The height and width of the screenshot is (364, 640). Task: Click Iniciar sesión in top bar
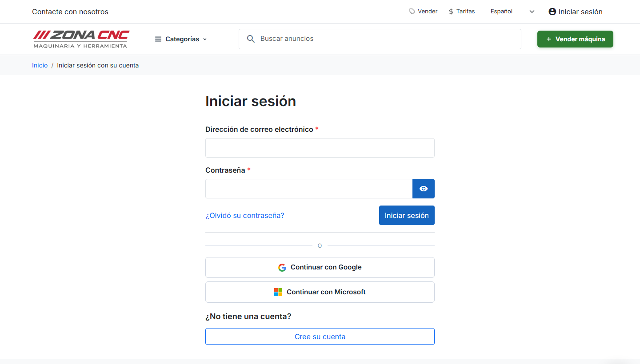pos(576,12)
